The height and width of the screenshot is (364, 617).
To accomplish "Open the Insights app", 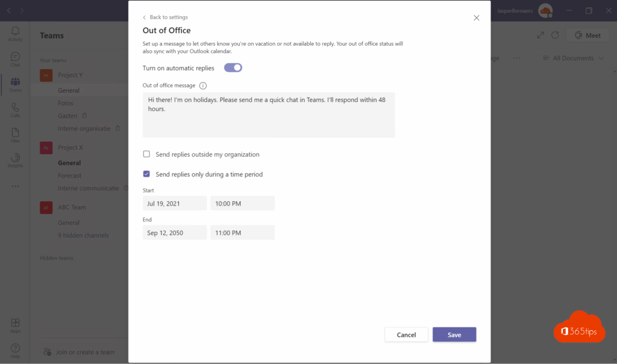I will tap(15, 160).
